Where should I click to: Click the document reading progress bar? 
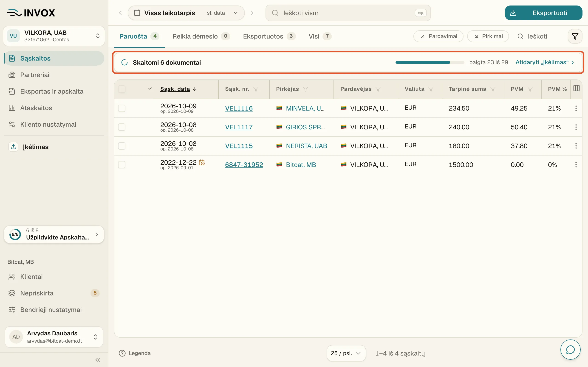(x=430, y=62)
